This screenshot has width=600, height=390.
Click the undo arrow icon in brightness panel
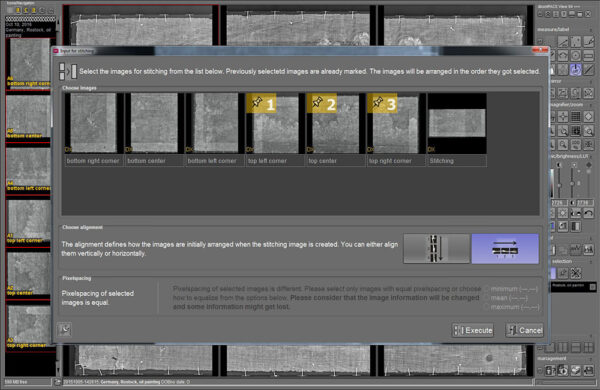(x=589, y=213)
